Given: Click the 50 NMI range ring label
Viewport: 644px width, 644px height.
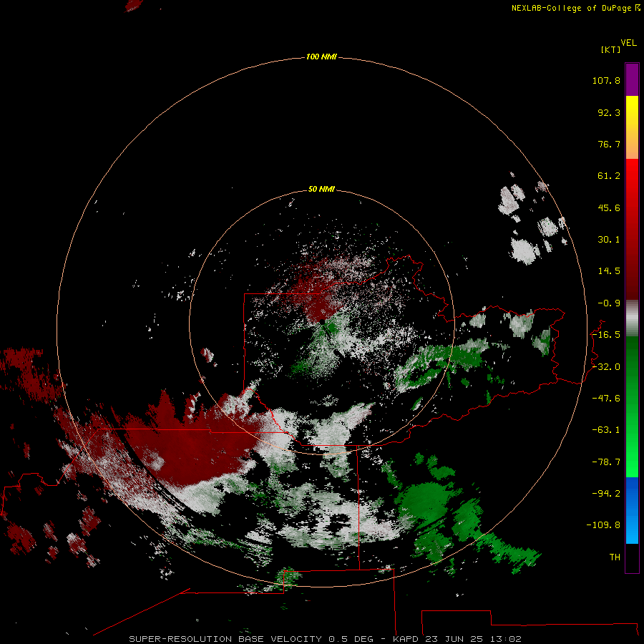Looking at the screenshot, I should pos(321,189).
